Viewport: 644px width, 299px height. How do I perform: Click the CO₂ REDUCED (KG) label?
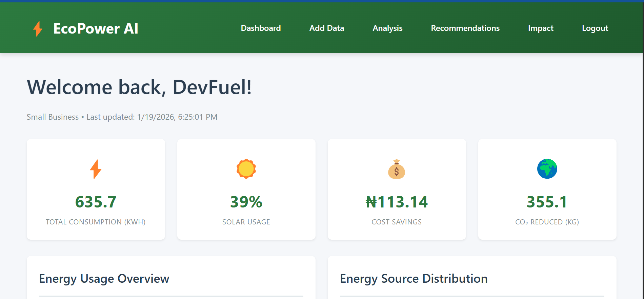[x=547, y=222]
